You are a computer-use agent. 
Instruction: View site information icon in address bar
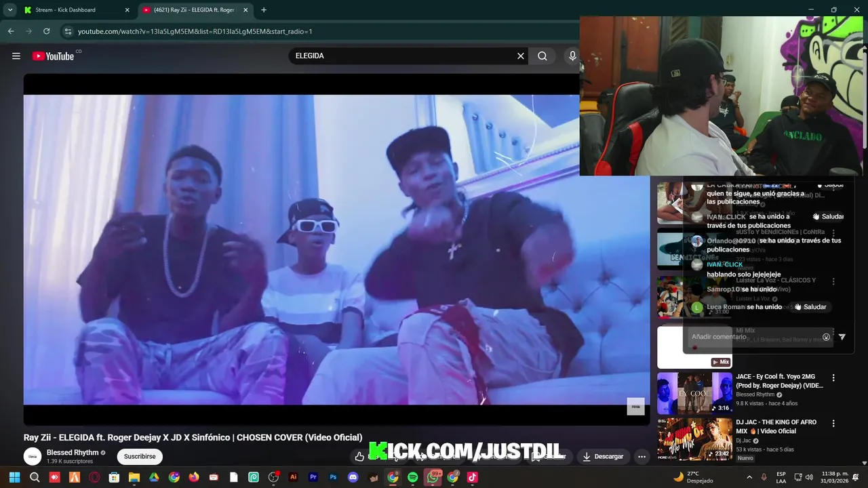(67, 31)
